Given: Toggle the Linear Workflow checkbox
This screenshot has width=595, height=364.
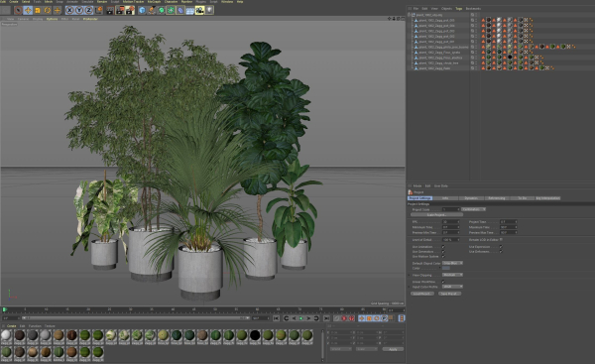Looking at the screenshot, I should (443, 282).
